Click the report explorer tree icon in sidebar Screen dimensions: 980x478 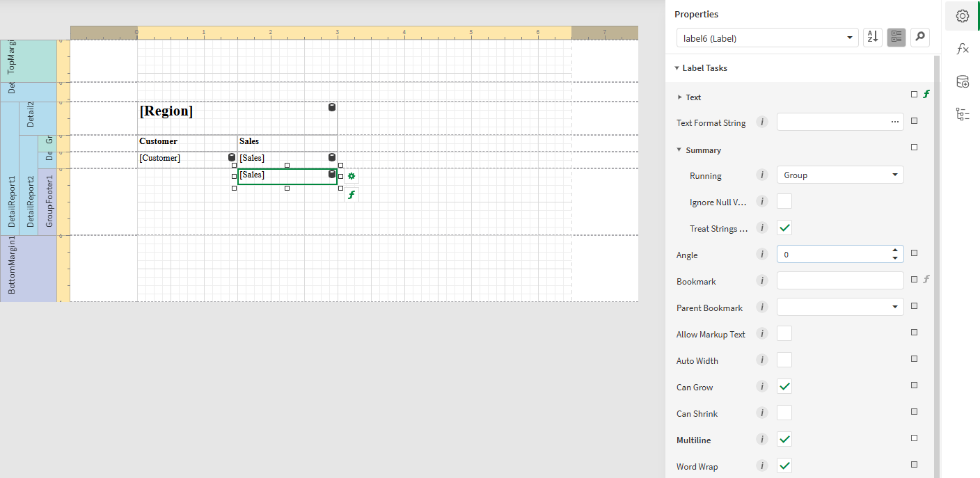pyautogui.click(x=962, y=114)
